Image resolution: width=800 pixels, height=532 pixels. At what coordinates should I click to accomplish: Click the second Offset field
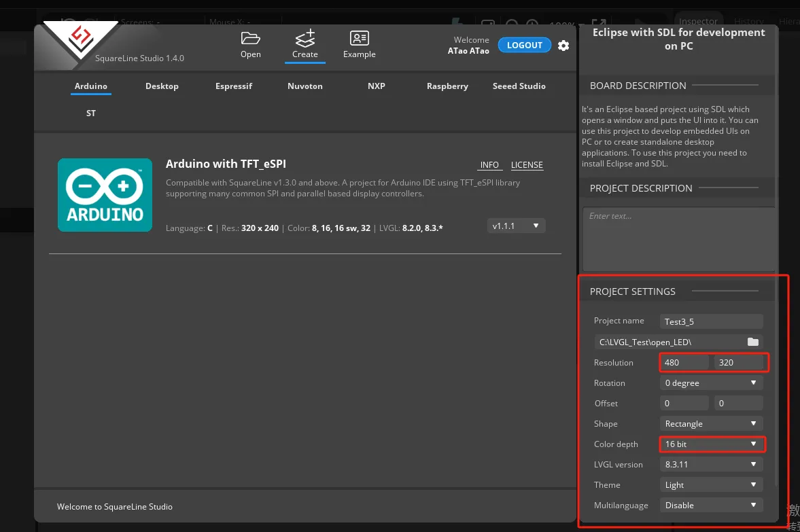tap(738, 404)
